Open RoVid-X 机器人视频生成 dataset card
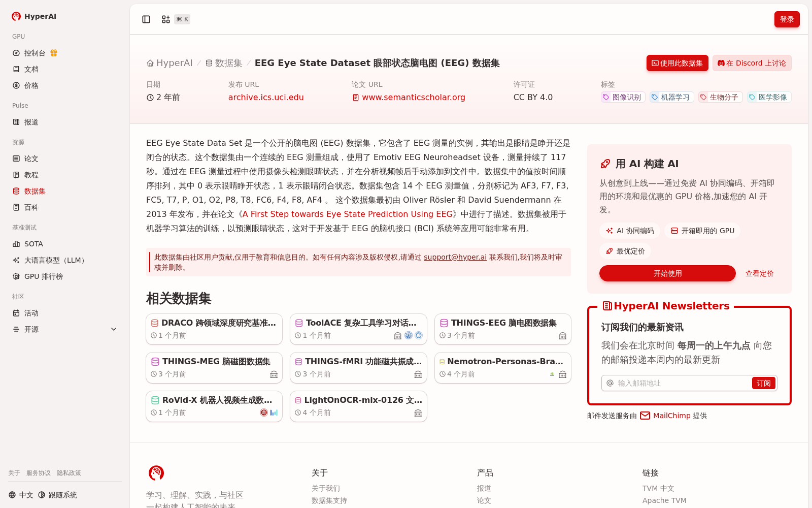This screenshot has width=812, height=508. click(x=214, y=406)
